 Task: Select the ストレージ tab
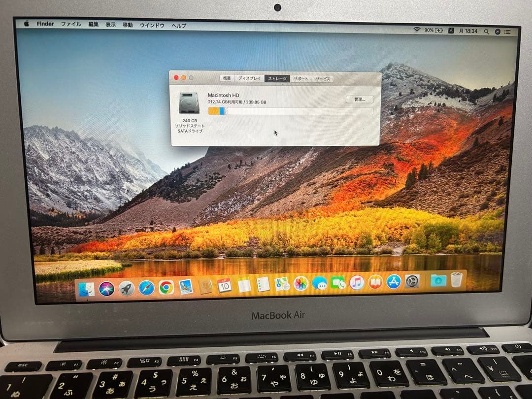(x=277, y=78)
